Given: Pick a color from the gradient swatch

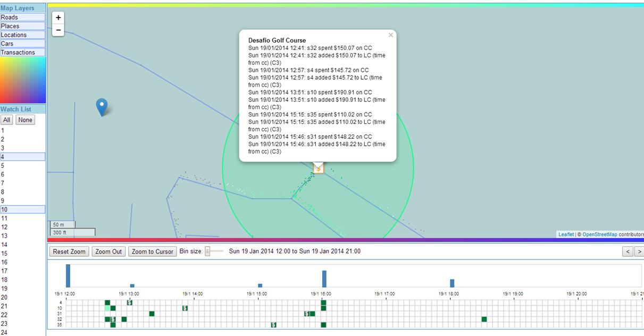Looking at the screenshot, I should coord(23,80).
